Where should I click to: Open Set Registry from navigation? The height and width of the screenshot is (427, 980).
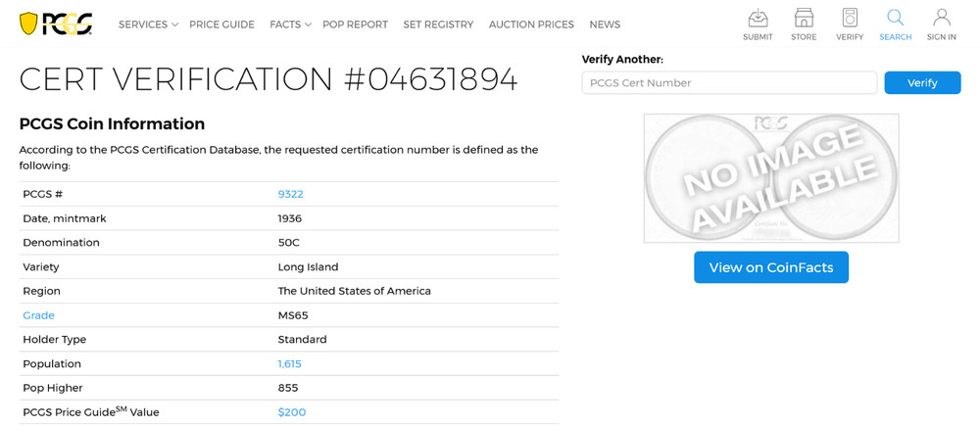tap(438, 24)
